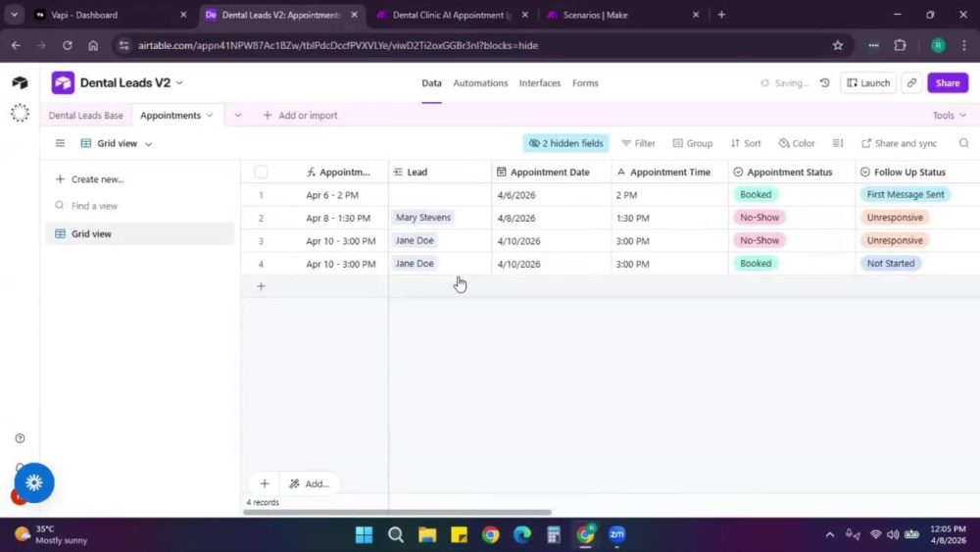Open the Sort options
The width and height of the screenshot is (980, 552).
pyautogui.click(x=746, y=143)
